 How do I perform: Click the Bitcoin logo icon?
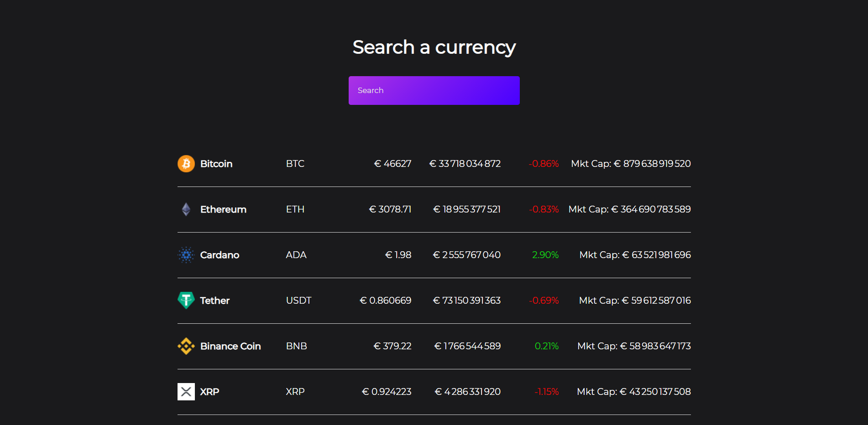tap(186, 164)
